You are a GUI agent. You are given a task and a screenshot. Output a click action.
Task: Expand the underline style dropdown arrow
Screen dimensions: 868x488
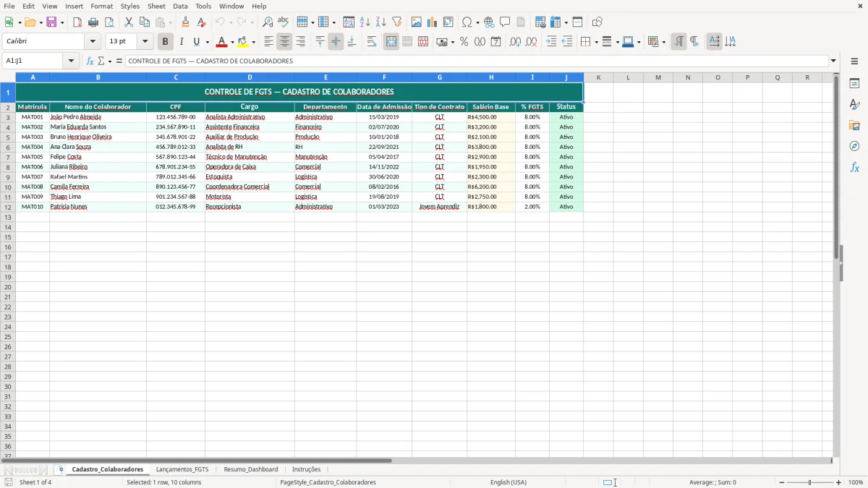click(x=207, y=42)
